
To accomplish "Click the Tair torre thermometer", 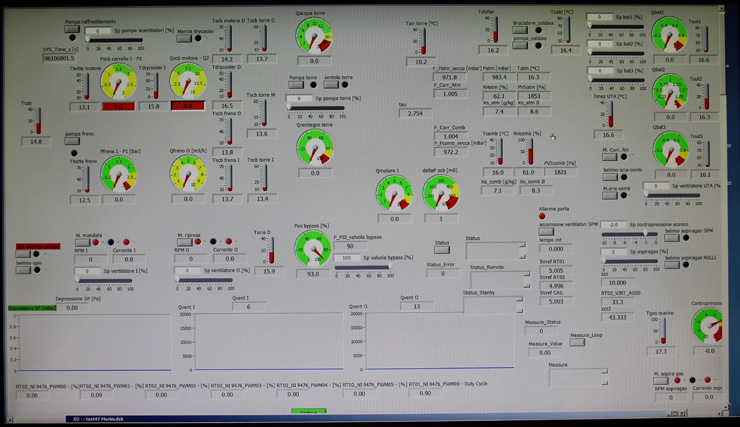I will coord(421,41).
